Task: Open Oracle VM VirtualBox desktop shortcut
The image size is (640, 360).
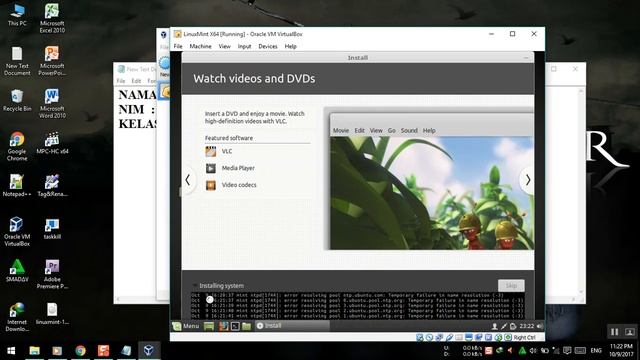Action: coord(17,231)
